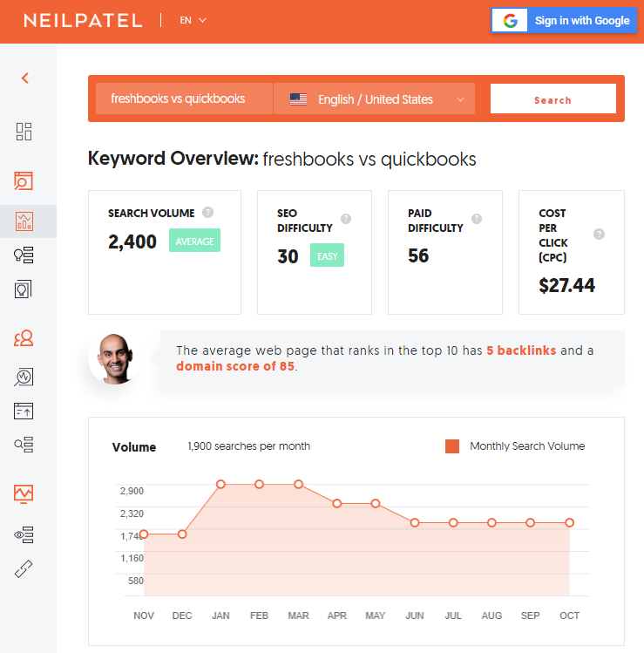644x653 pixels.
Task: Click the DEC data point on chart
Action: point(182,534)
